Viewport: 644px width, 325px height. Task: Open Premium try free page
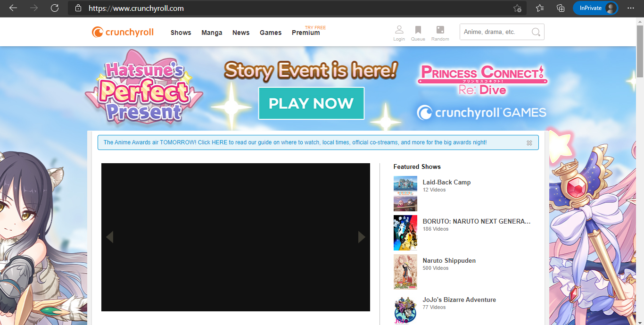(x=306, y=33)
